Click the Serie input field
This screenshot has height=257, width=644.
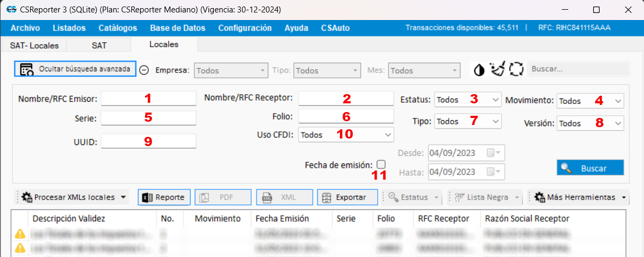pyautogui.click(x=149, y=118)
